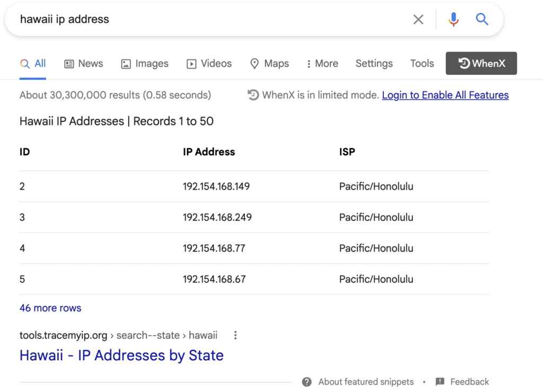Click inside the search input field
The height and width of the screenshot is (392, 543).
click(x=212, y=19)
